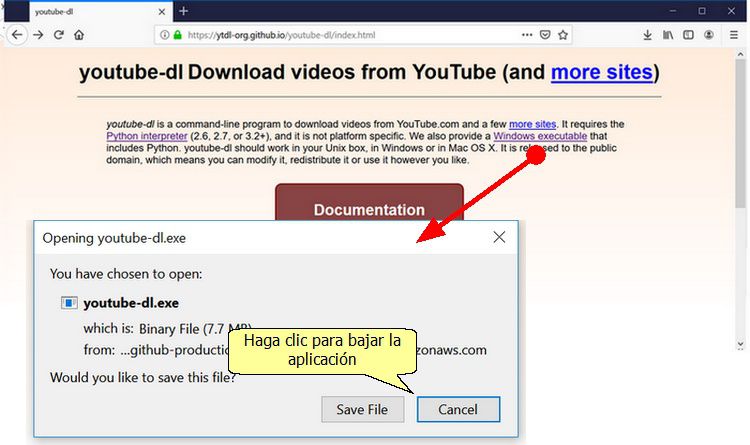
Task: Maximize the Firefox window
Action: coord(702,11)
